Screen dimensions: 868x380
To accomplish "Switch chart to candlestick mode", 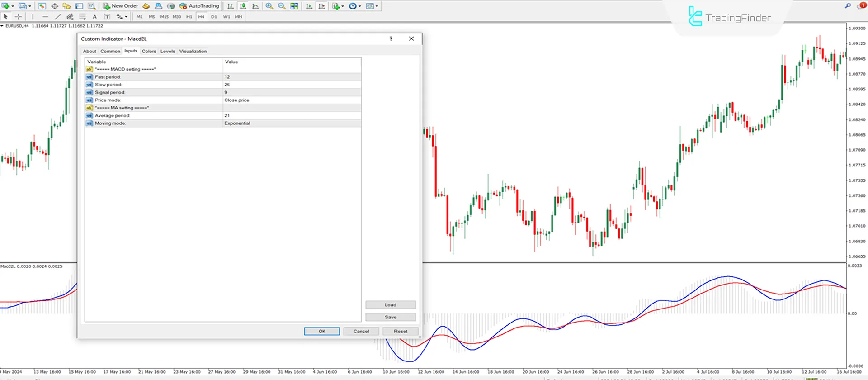I will (243, 6).
